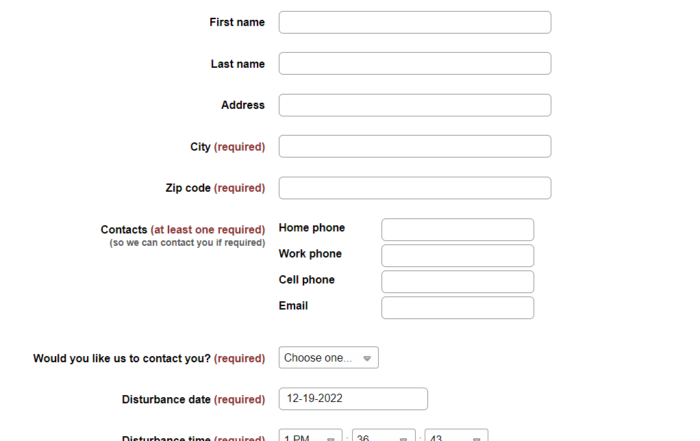
Task: Click the 'Home phone' label text
Action: coord(312,228)
